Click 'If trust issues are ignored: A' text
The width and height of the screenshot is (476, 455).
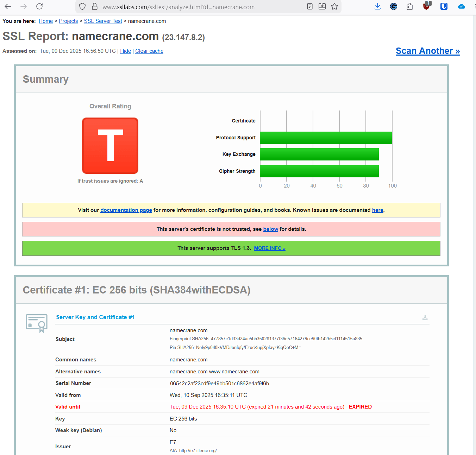click(110, 181)
